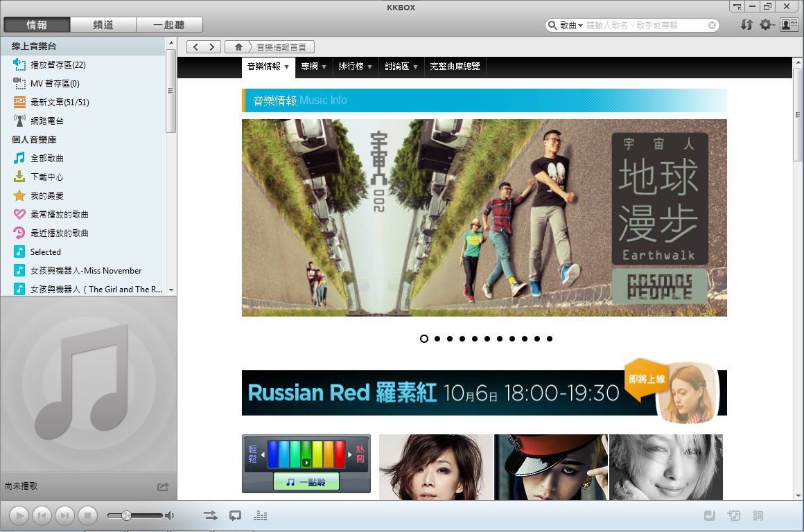Go back with the left arrow button
The height and width of the screenshot is (532, 804).
tap(195, 47)
